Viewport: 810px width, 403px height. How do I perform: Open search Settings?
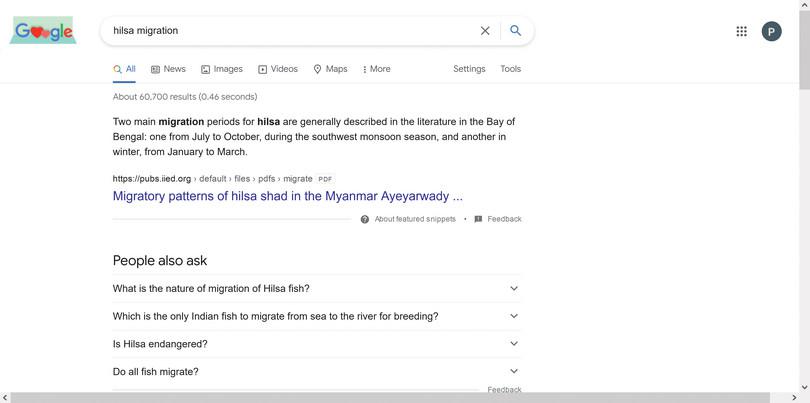[469, 69]
